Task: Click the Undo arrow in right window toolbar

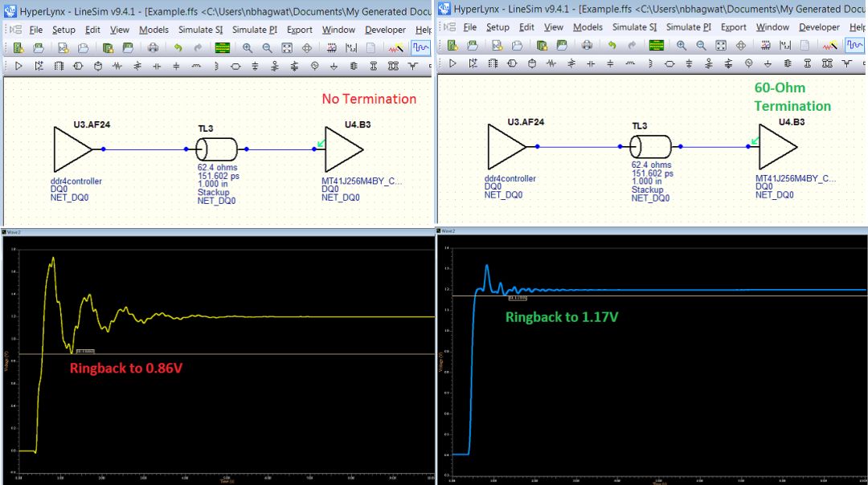Action: (x=612, y=47)
